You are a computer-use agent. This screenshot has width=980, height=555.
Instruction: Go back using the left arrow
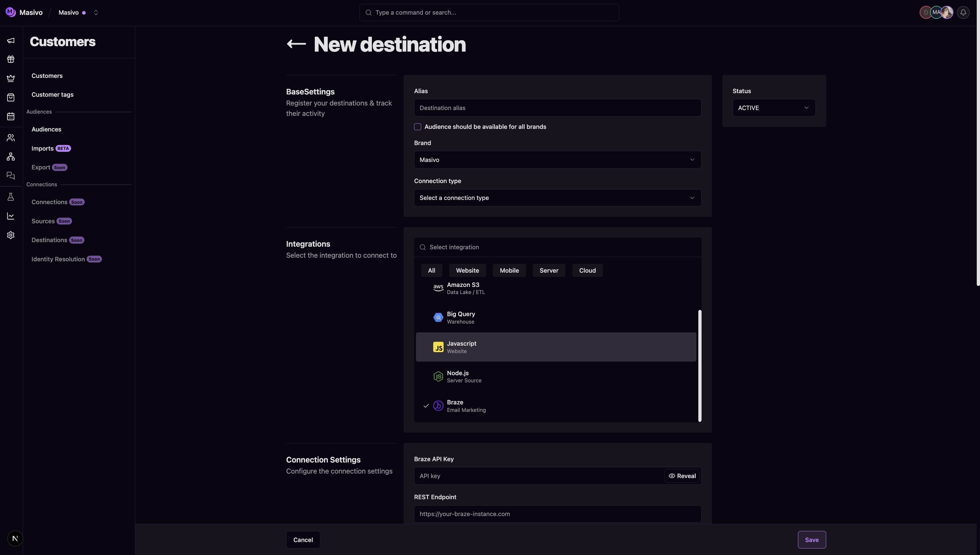tap(296, 44)
